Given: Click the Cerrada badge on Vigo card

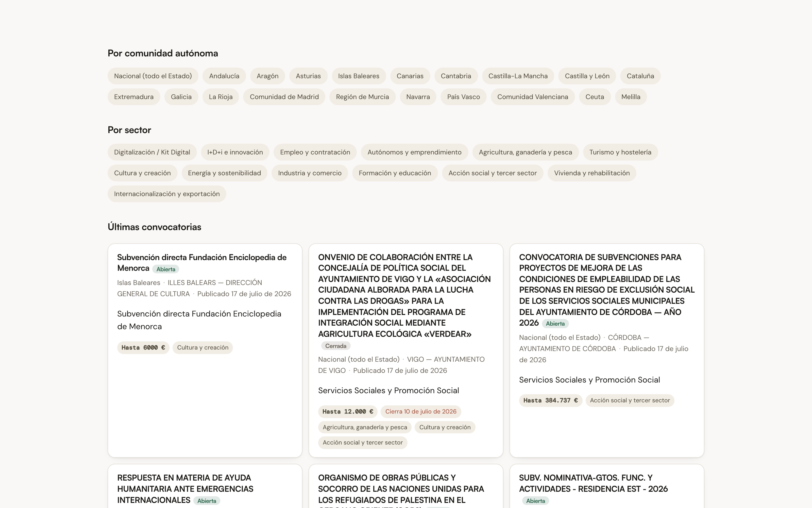Looking at the screenshot, I should pyautogui.click(x=335, y=346).
